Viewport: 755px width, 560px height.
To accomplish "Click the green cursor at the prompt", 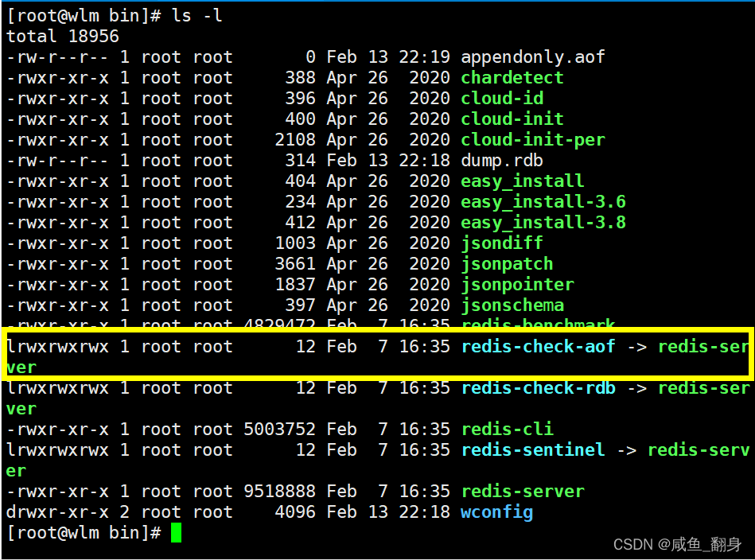I will (177, 533).
